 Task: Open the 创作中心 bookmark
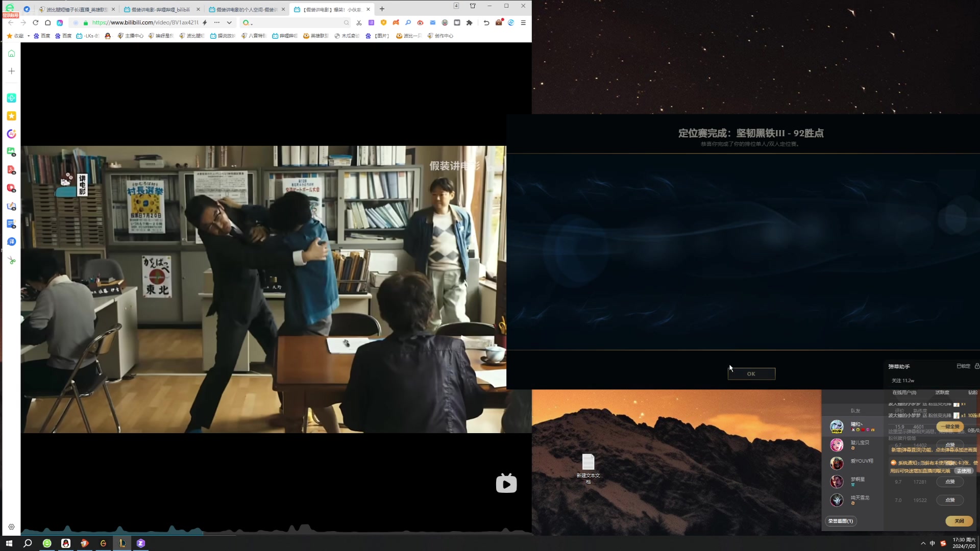(440, 36)
